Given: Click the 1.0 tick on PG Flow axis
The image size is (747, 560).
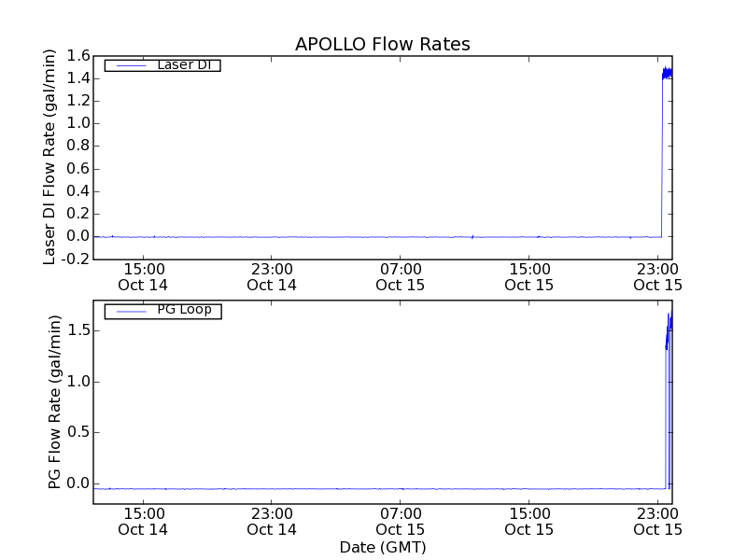Looking at the screenshot, I should tap(78, 382).
